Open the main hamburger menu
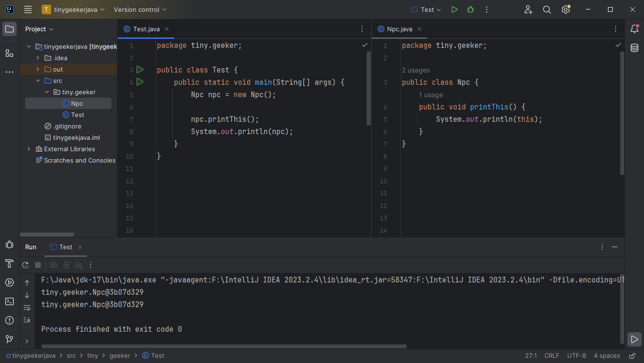 tap(28, 9)
